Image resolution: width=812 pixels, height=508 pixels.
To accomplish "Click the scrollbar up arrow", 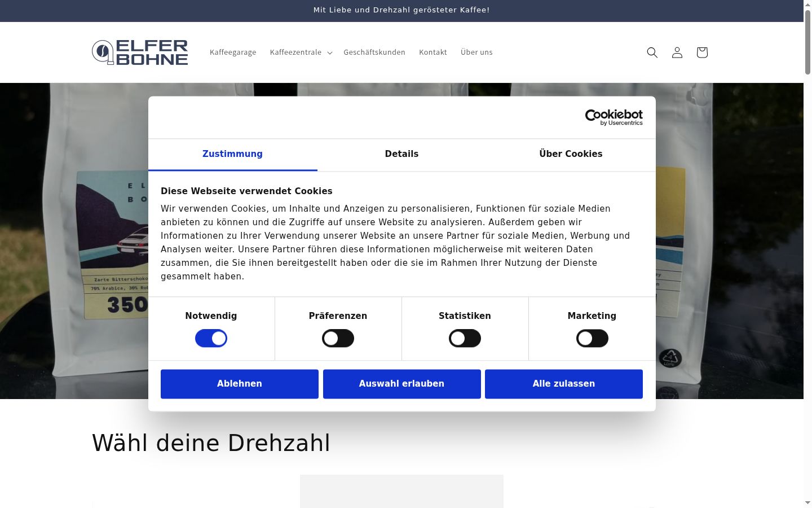I will [807, 4].
